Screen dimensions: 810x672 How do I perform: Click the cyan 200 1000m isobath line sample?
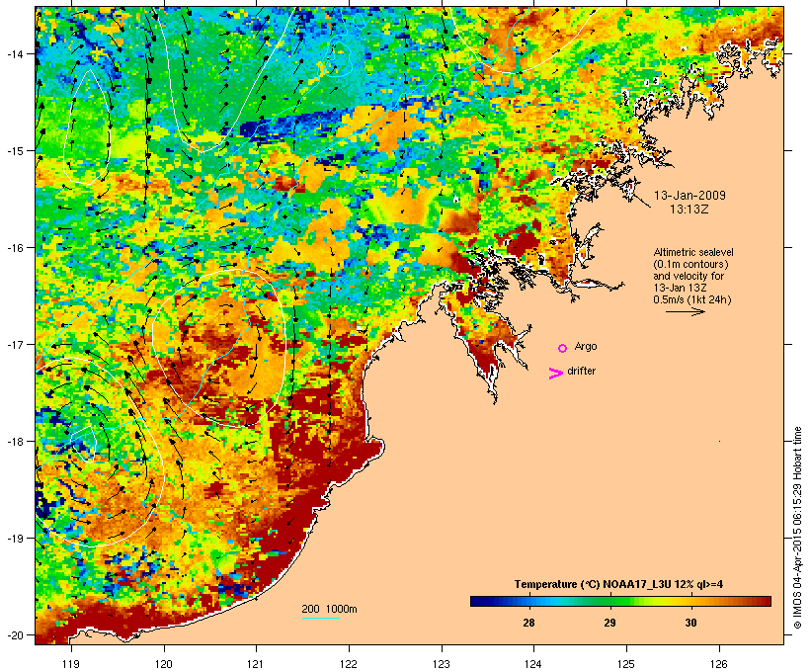click(x=320, y=618)
